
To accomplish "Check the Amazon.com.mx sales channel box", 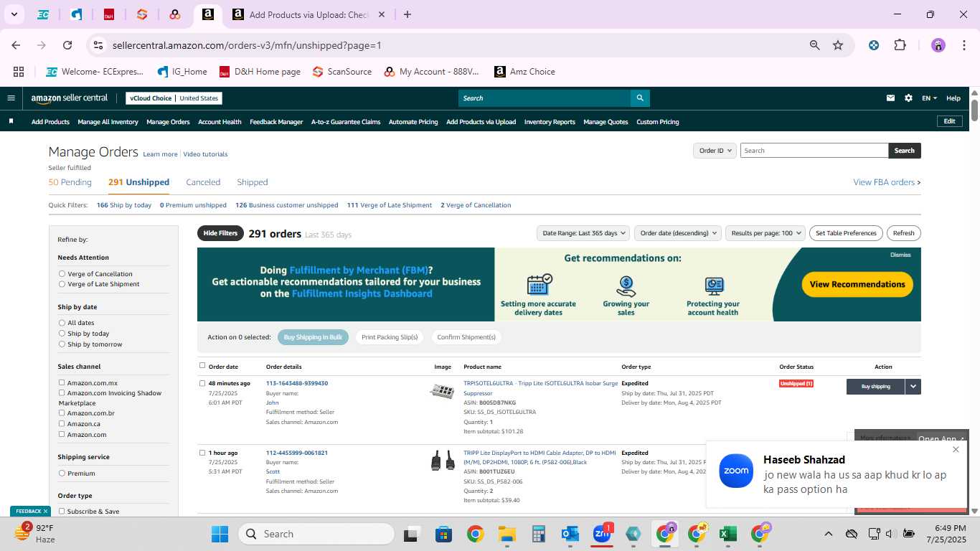I will pos(62,383).
